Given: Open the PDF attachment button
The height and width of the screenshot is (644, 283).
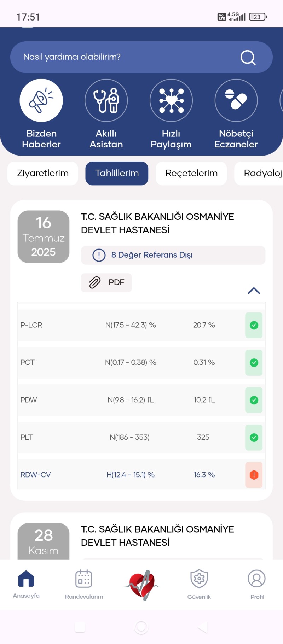Looking at the screenshot, I should tap(106, 282).
